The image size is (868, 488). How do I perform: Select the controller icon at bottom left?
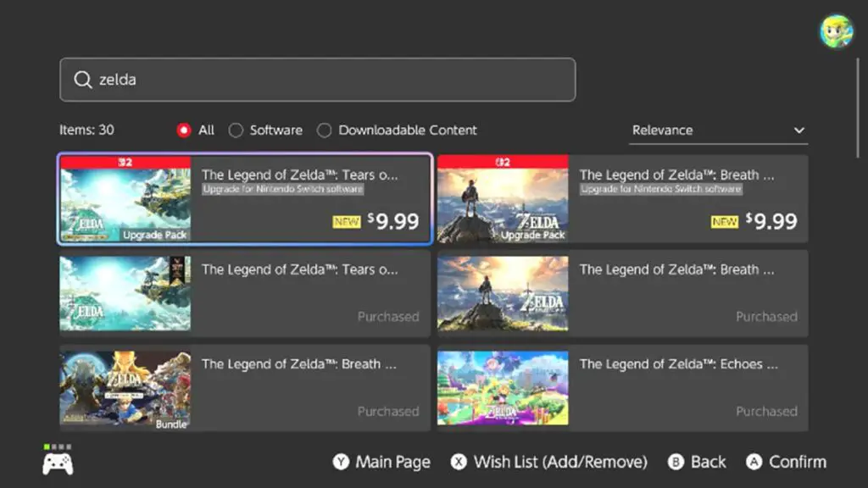point(58,464)
